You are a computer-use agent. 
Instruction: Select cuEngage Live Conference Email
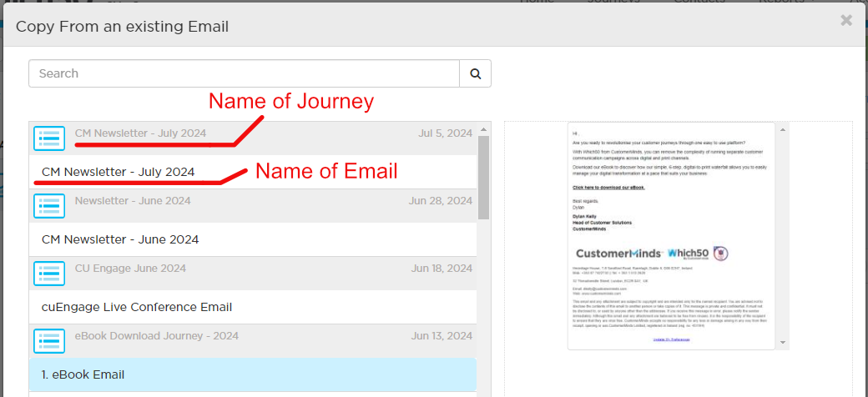tap(253, 307)
